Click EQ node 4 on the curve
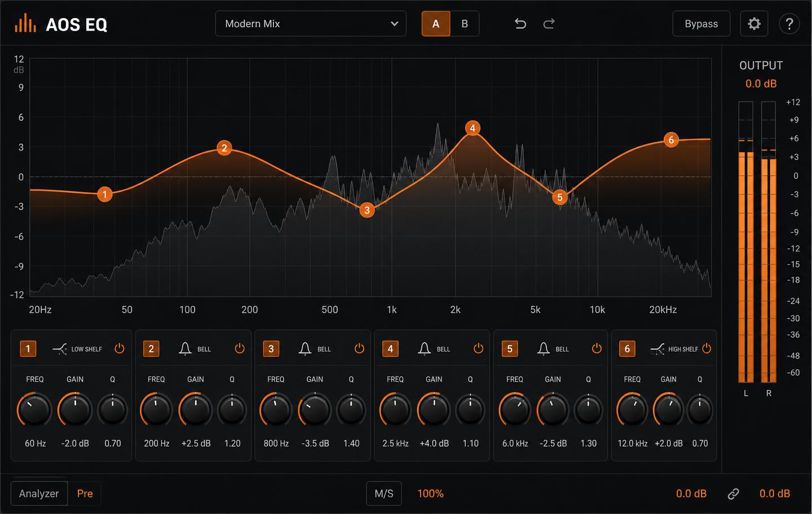The image size is (812, 514). click(473, 128)
